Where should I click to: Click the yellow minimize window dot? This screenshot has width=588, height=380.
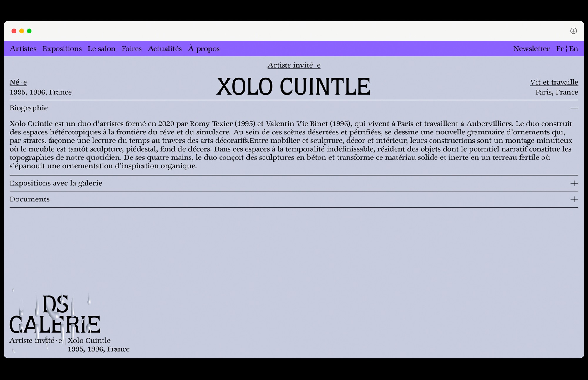click(21, 31)
